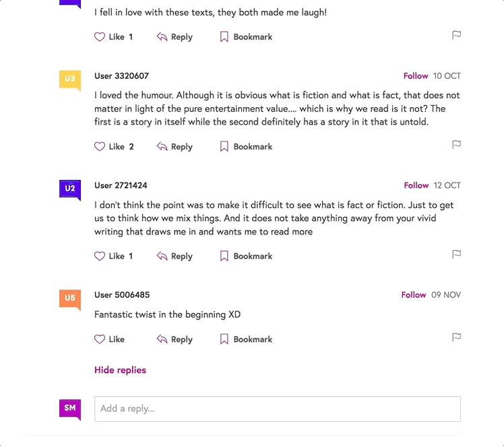Bookmark the 'fell in love' comment
The image size is (504, 446).
246,37
